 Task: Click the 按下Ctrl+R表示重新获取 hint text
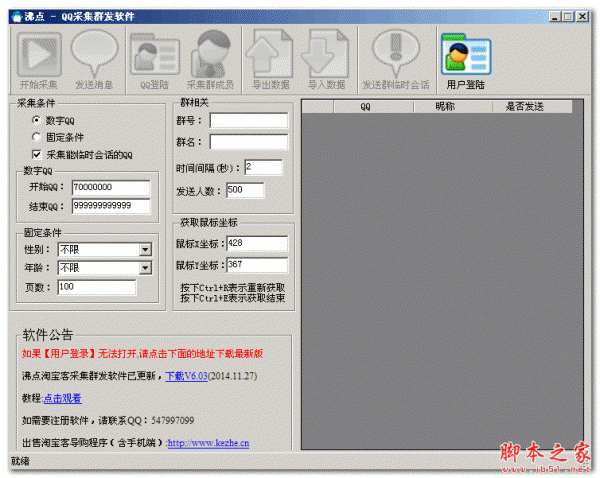tap(233, 287)
